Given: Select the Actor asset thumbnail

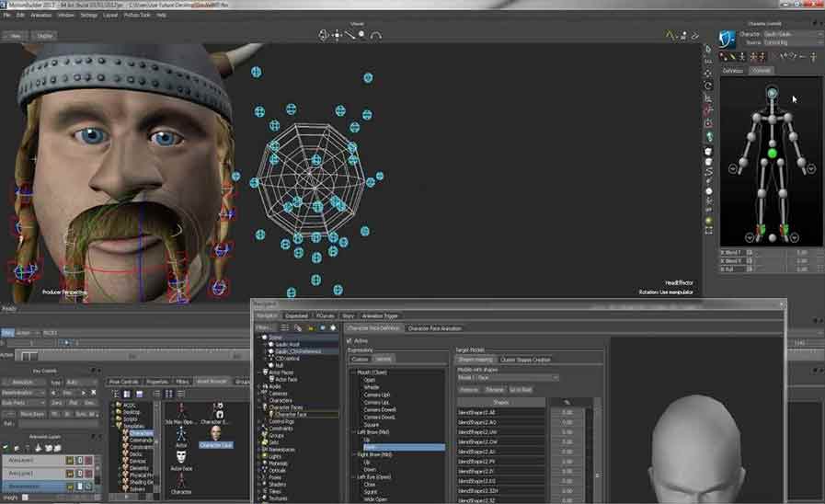Looking at the screenshot, I should pos(181,436).
